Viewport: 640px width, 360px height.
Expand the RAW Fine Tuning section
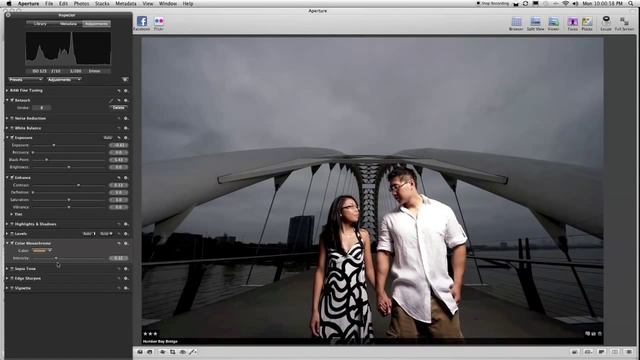click(7, 91)
